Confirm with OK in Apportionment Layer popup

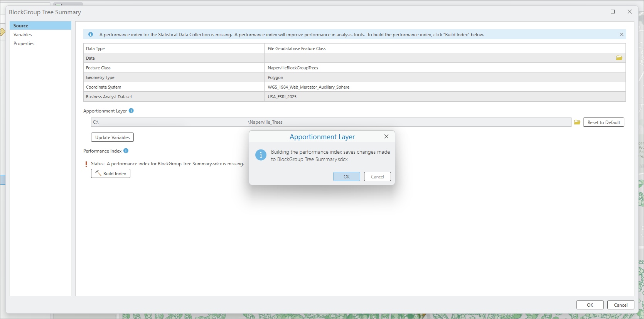347,176
